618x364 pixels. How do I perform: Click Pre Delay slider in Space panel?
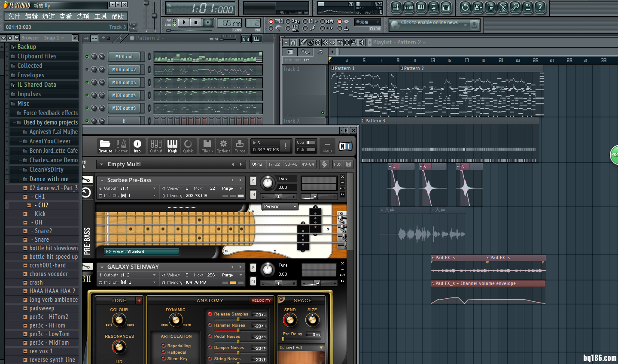pos(301,339)
